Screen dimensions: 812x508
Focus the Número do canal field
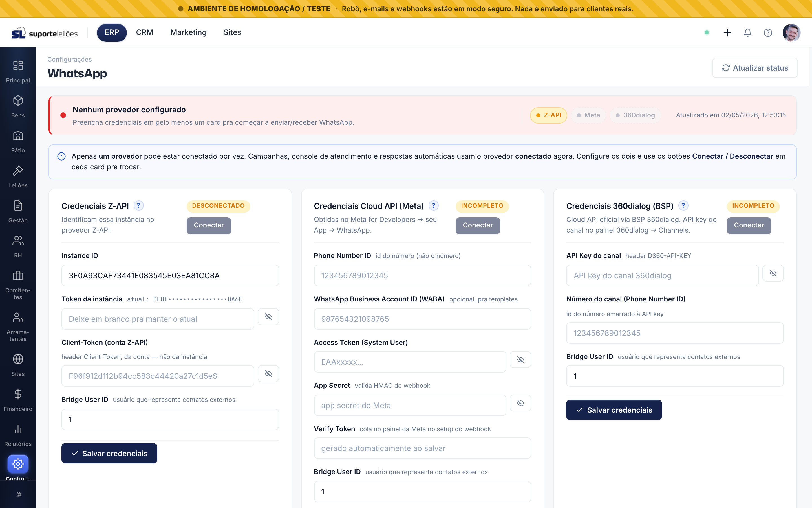675,333
